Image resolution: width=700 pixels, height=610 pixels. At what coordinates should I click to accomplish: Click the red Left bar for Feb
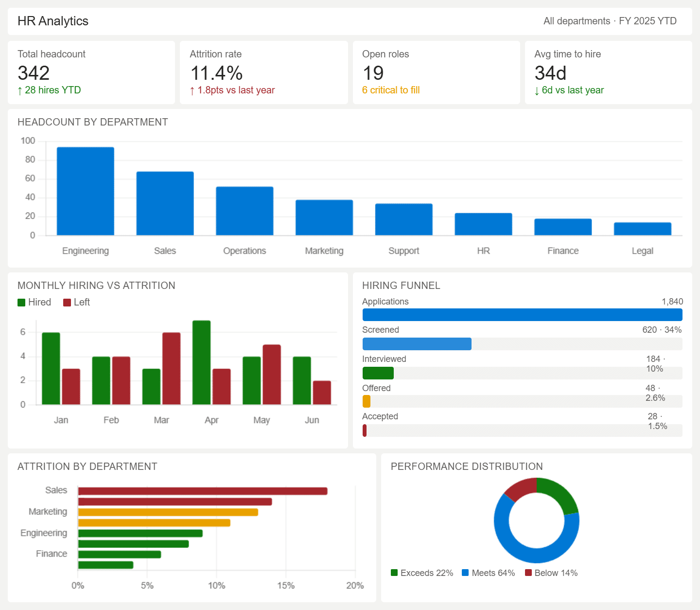[x=122, y=381]
